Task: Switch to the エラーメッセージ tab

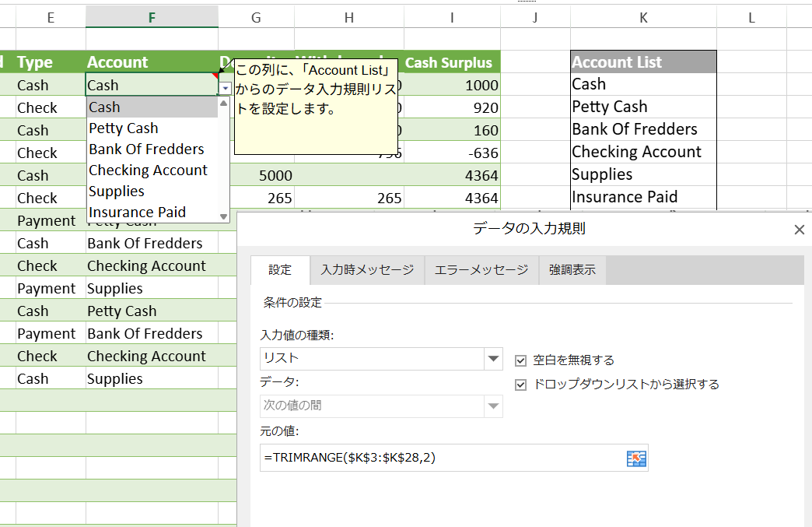Action: [481, 270]
